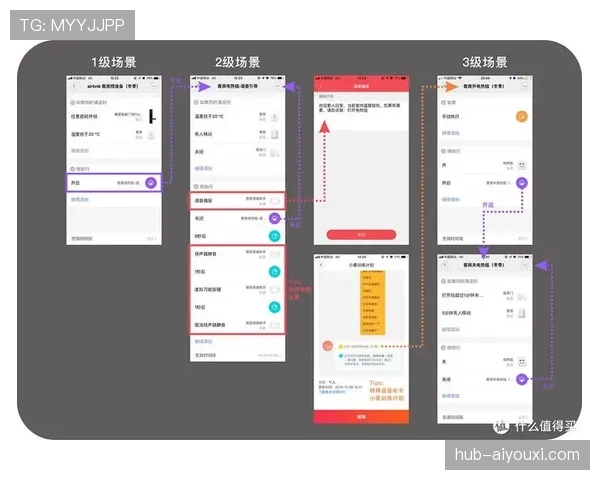Tap purple scene icon on 客房关电热毯 screen

(522, 379)
